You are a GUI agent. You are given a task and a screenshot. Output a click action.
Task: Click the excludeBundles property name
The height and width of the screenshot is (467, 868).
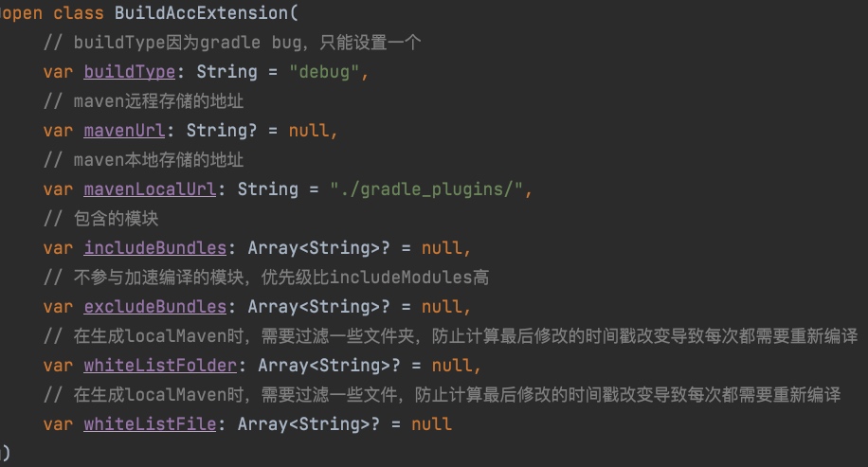(155, 307)
